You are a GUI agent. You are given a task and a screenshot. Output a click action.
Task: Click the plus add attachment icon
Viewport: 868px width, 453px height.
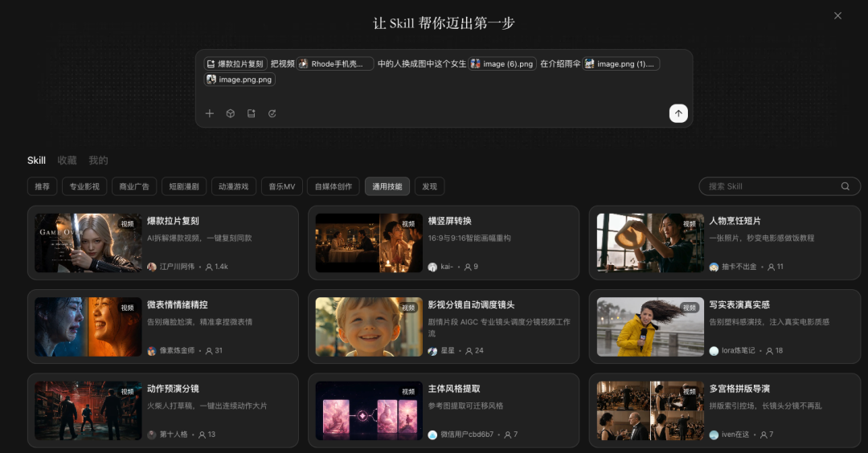[x=209, y=113]
